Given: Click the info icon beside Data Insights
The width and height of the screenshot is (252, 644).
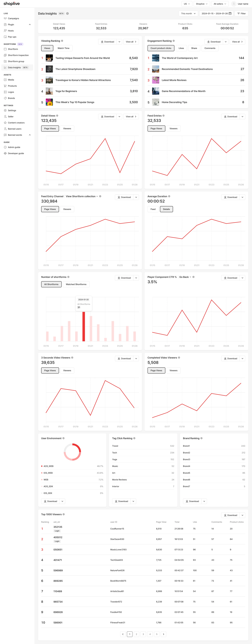Looking at the screenshot, I should tap(67, 14).
